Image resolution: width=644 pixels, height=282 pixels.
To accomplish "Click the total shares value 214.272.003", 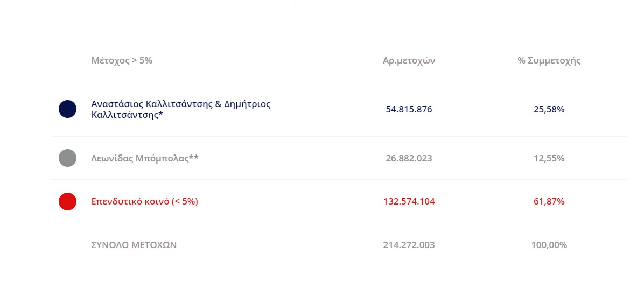I will (x=409, y=245).
